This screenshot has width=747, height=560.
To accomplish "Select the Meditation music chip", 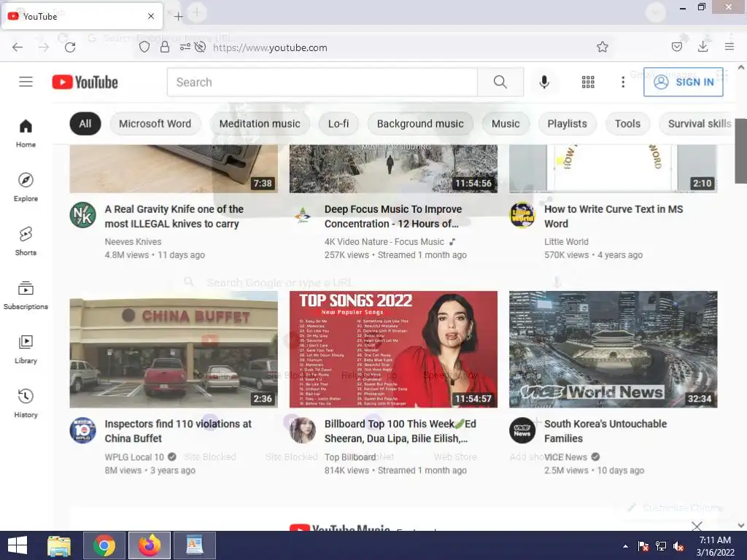I will point(260,124).
